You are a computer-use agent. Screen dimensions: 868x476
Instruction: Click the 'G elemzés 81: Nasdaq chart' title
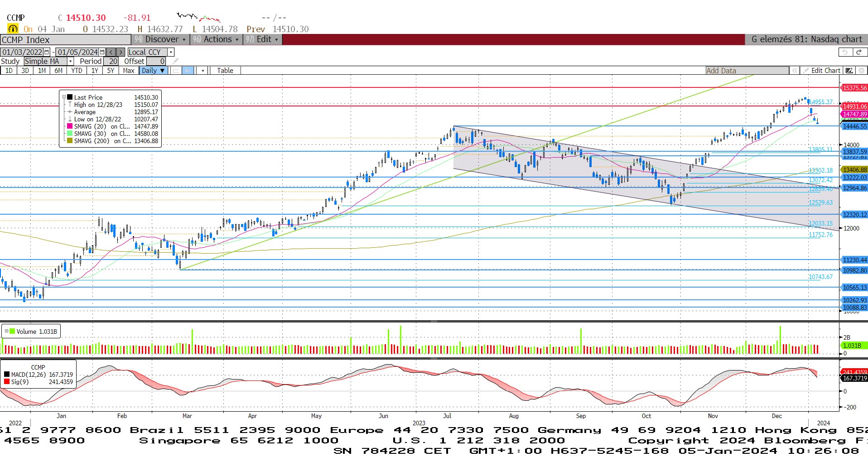pyautogui.click(x=806, y=39)
